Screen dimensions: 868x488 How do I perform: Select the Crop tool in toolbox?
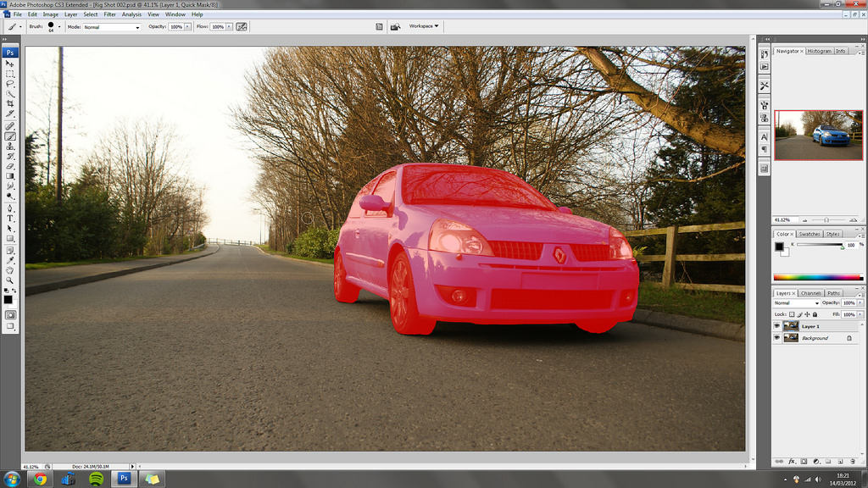pyautogui.click(x=10, y=104)
